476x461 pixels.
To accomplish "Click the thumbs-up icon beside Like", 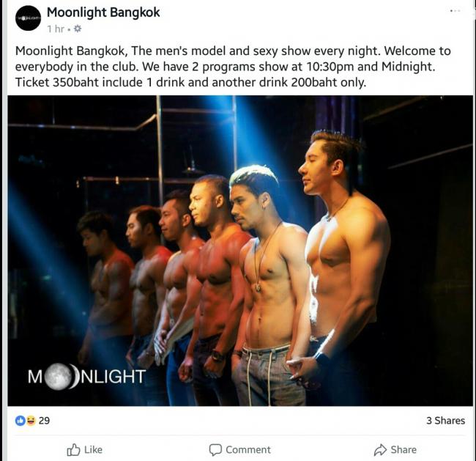I will [x=73, y=450].
